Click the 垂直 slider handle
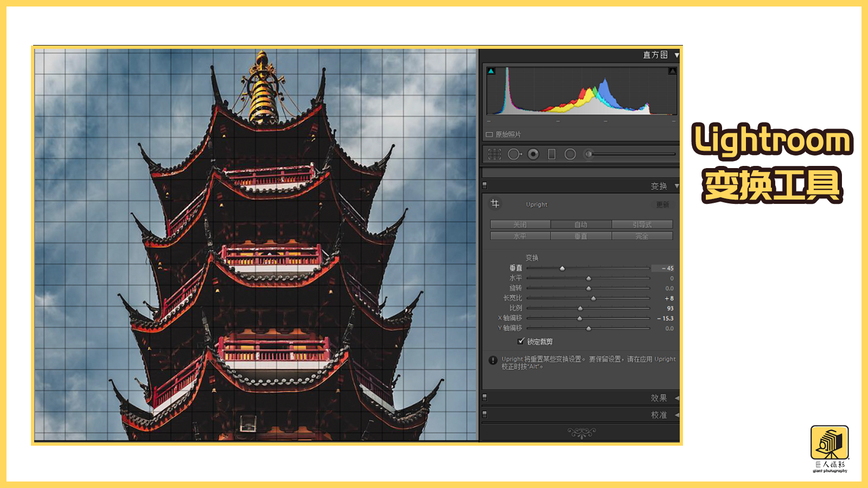Image resolution: width=868 pixels, height=488 pixels. click(x=562, y=268)
